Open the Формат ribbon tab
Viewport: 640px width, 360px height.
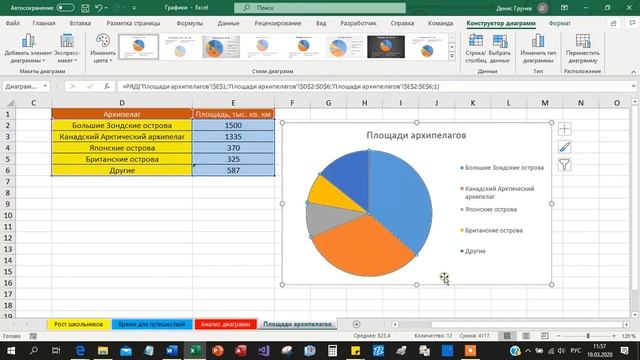point(560,23)
